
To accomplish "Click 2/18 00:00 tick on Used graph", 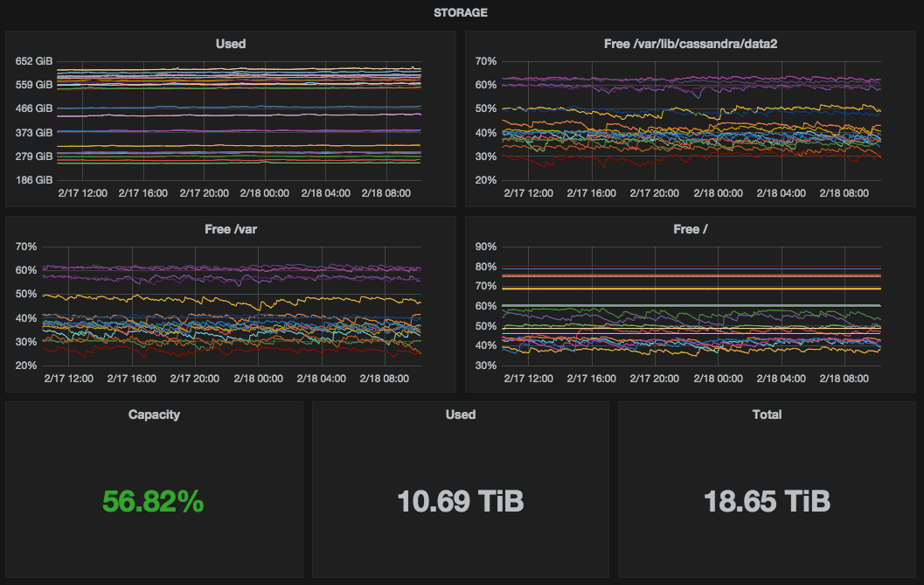I will tap(265, 193).
